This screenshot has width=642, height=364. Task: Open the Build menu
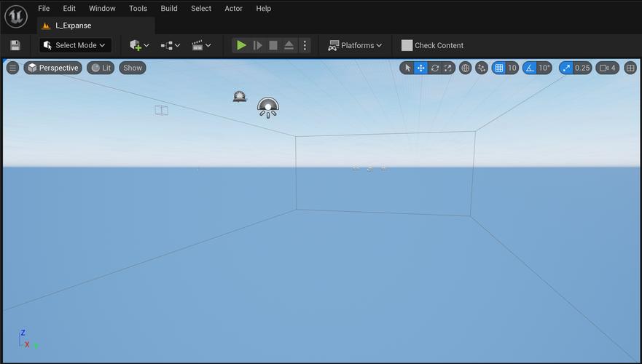click(169, 8)
